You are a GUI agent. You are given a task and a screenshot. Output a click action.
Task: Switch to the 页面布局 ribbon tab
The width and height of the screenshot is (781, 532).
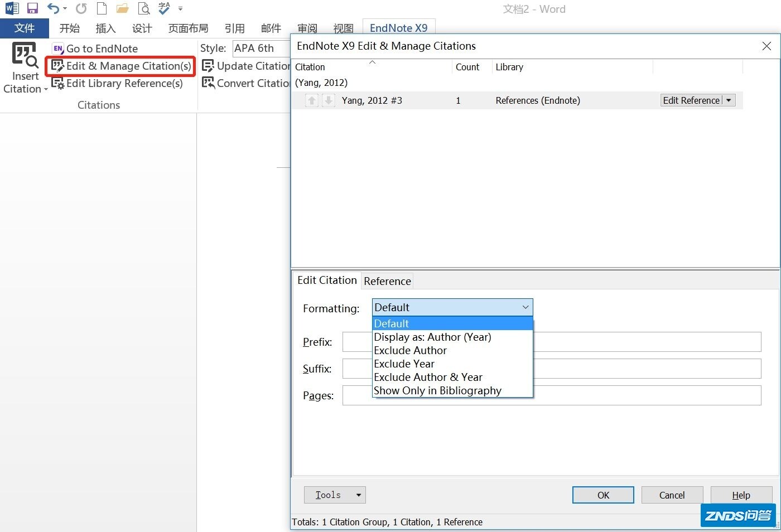pos(189,28)
